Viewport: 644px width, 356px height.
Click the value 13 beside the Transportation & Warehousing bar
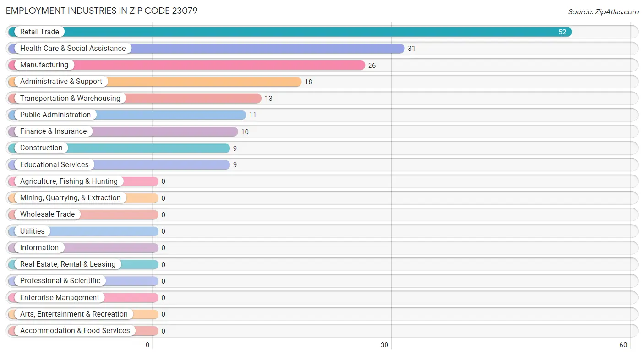point(268,99)
